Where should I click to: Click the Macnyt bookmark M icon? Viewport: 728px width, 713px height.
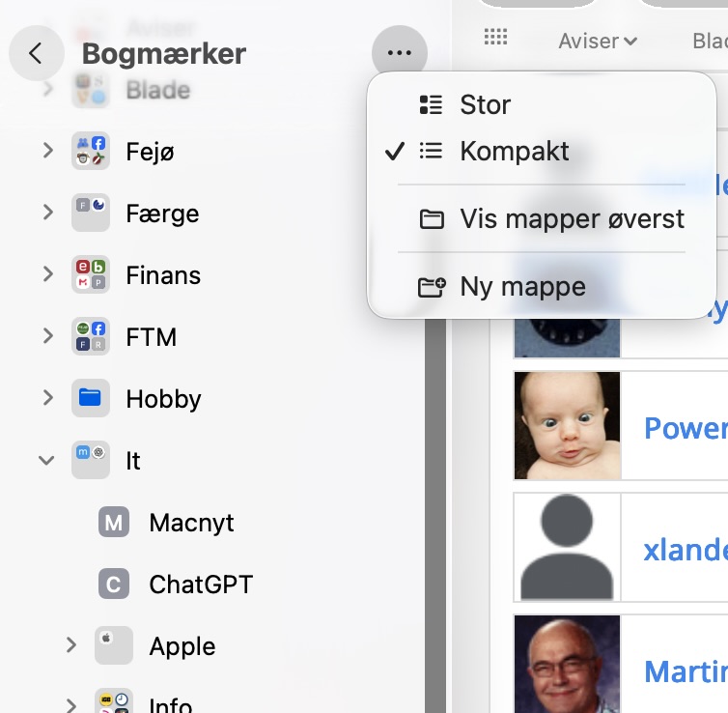click(114, 523)
